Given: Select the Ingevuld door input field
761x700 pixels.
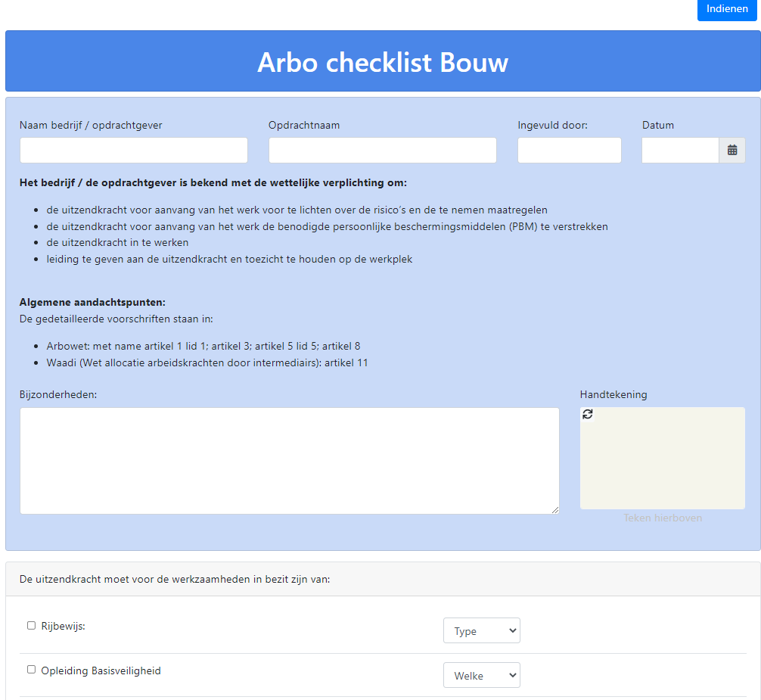Looking at the screenshot, I should click(x=569, y=150).
